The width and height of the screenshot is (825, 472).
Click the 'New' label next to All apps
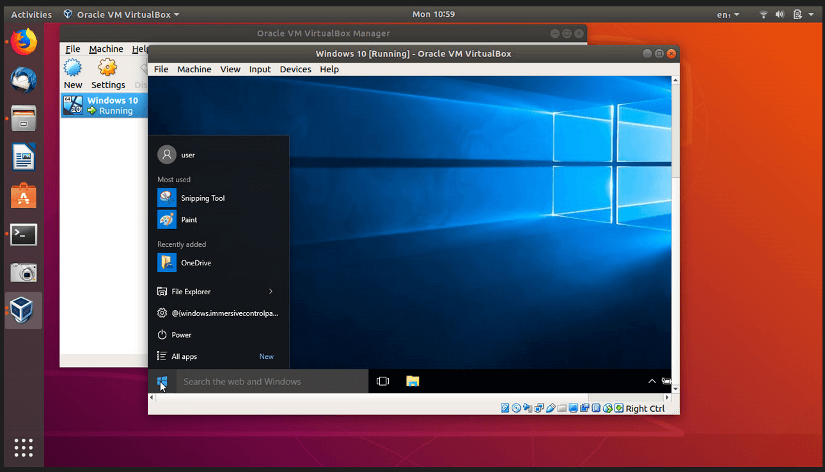[266, 356]
